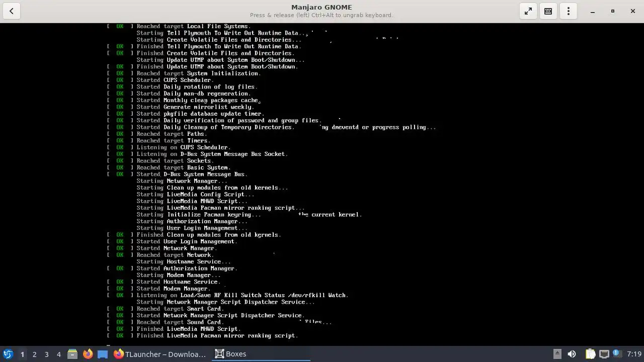Launch Firefox from quick launch
This screenshot has width=644, height=362.
(88, 354)
